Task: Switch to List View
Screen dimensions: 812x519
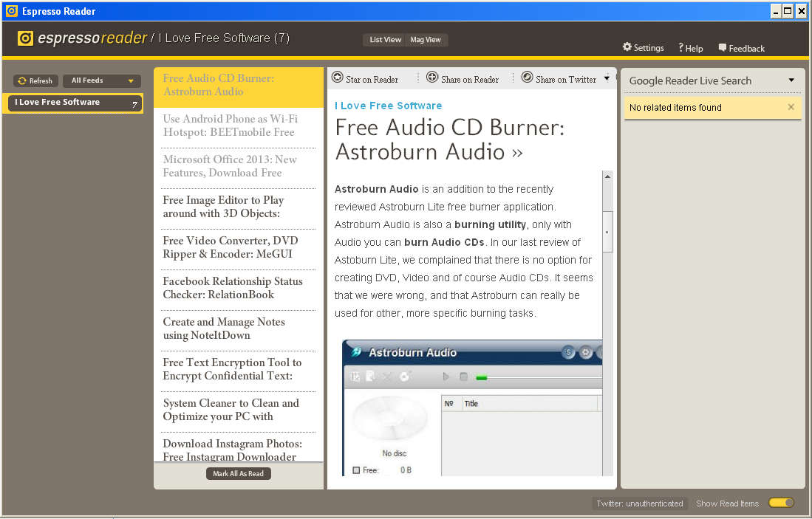Action: (x=385, y=40)
